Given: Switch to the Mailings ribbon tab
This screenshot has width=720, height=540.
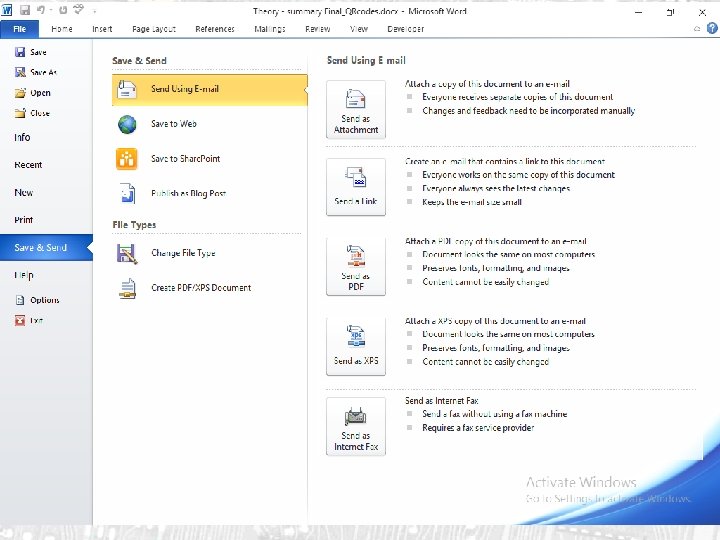Looking at the screenshot, I should click(x=270, y=29).
